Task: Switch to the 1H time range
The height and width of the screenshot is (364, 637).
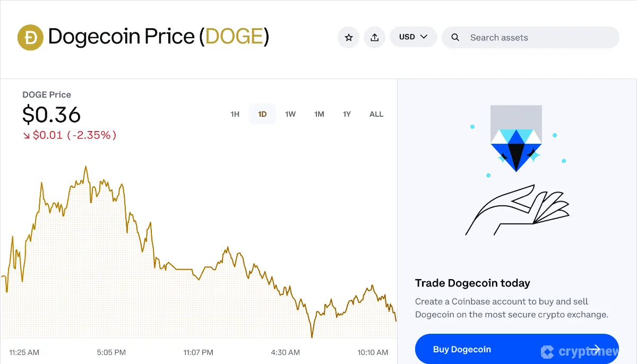Action: click(235, 114)
